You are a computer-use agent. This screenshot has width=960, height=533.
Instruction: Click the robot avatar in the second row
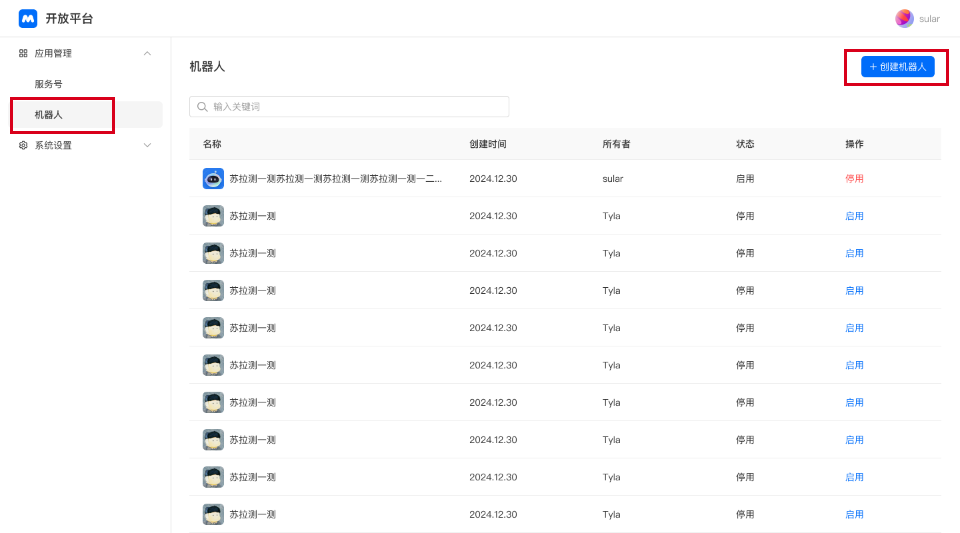(x=213, y=216)
